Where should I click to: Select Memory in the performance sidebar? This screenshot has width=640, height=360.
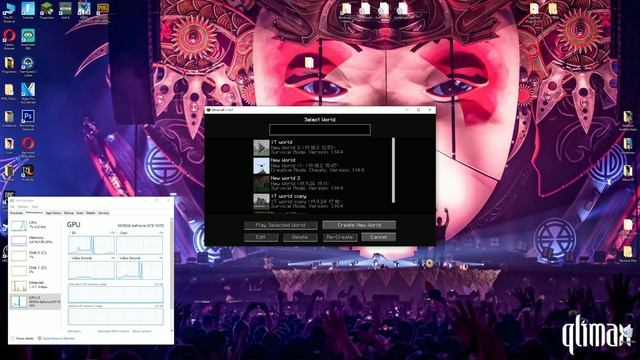point(35,240)
